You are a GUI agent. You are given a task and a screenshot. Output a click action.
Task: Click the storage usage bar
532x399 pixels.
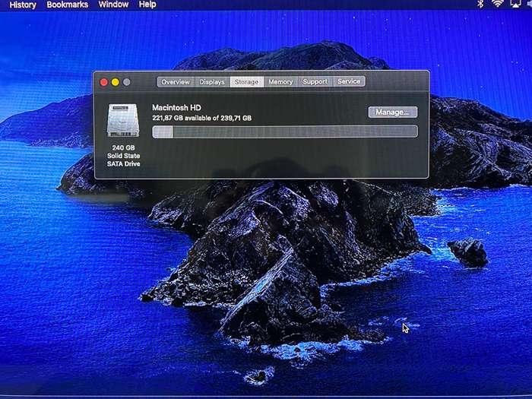click(285, 131)
